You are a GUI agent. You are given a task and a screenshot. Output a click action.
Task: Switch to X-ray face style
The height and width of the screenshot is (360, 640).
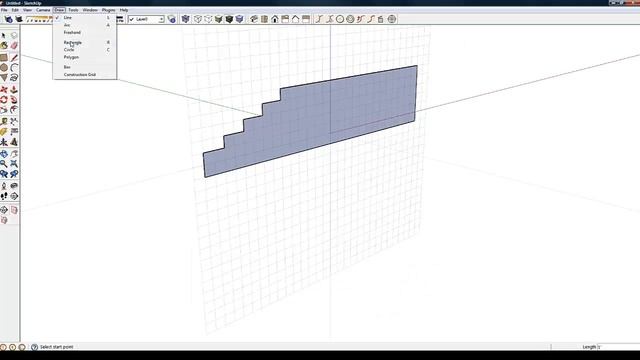[x=186, y=19]
